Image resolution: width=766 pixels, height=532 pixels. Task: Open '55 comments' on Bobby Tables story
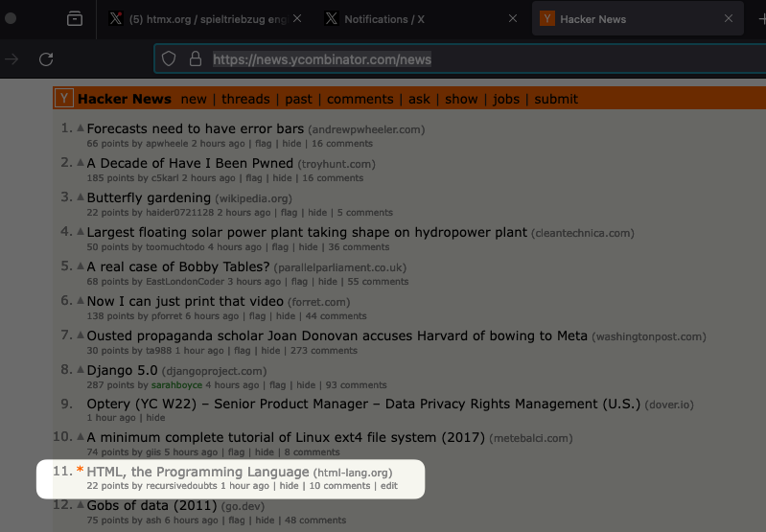click(378, 282)
